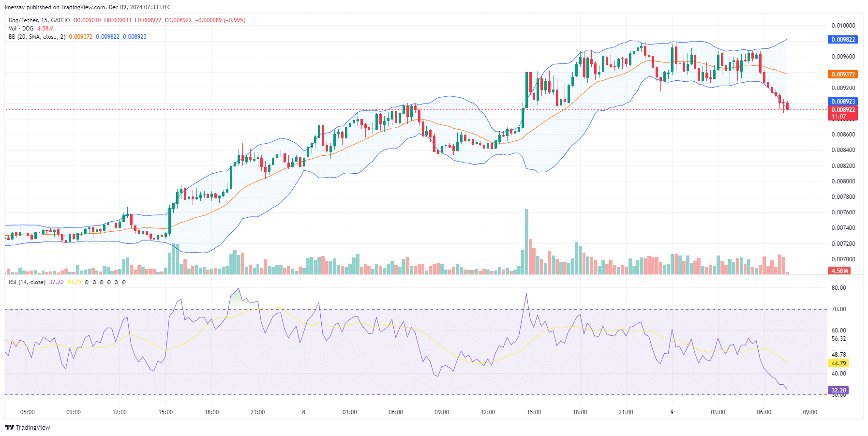
Task: Click the Dog/Tether, 15, GATEIO symbol title
Action: coord(39,20)
